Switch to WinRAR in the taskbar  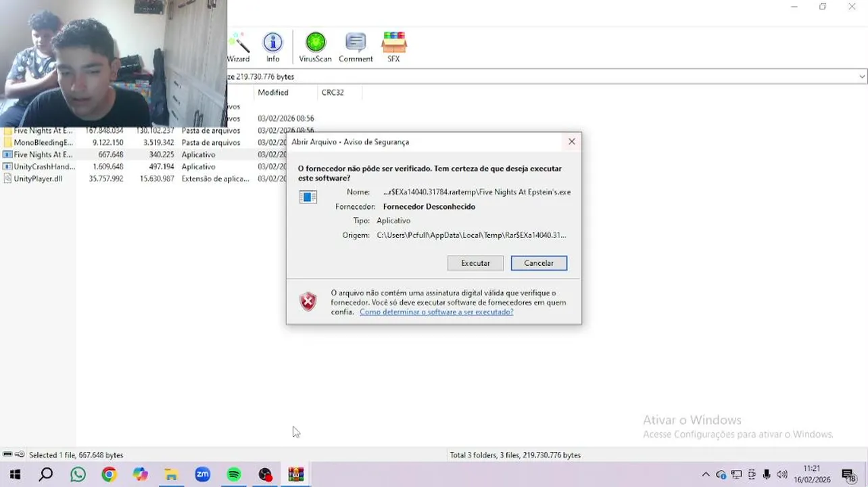click(296, 475)
